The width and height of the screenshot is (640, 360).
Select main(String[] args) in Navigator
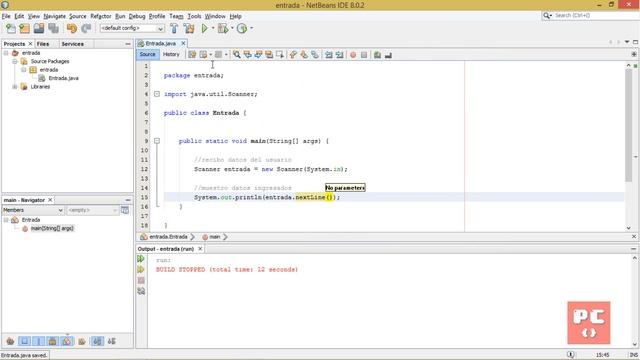[52, 228]
